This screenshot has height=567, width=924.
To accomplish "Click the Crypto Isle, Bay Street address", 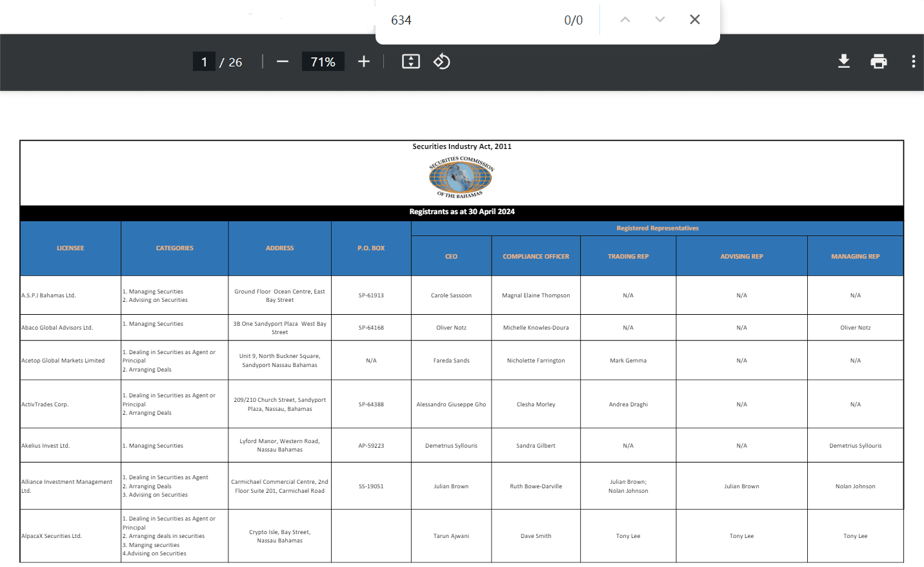I will tap(280, 536).
